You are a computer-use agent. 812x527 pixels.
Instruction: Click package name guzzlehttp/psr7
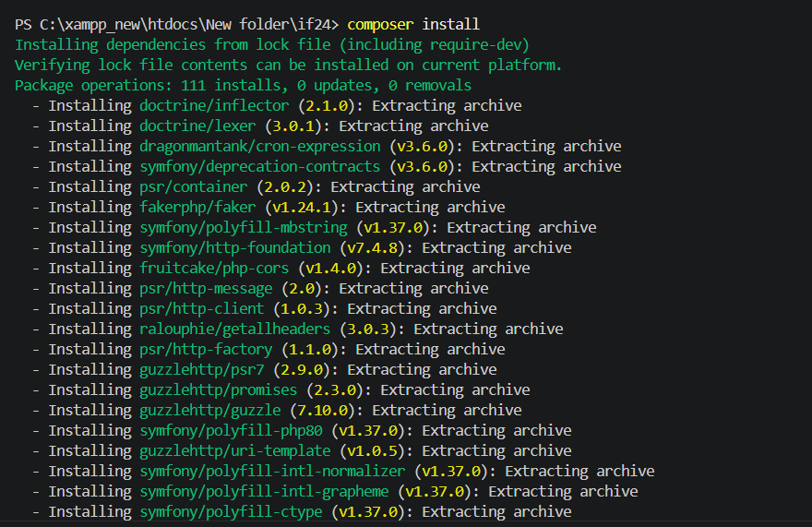click(x=201, y=369)
